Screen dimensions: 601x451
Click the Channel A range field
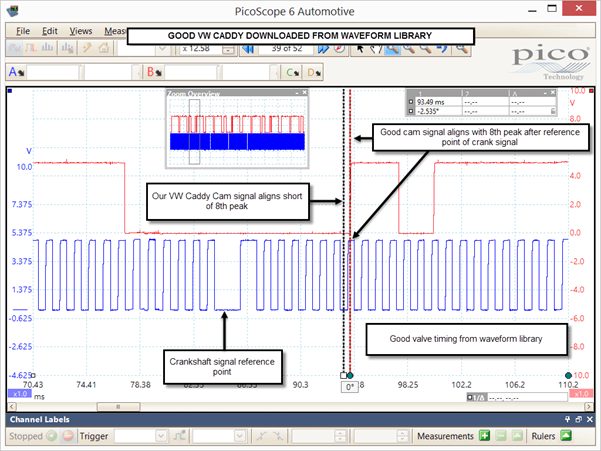(x=53, y=72)
